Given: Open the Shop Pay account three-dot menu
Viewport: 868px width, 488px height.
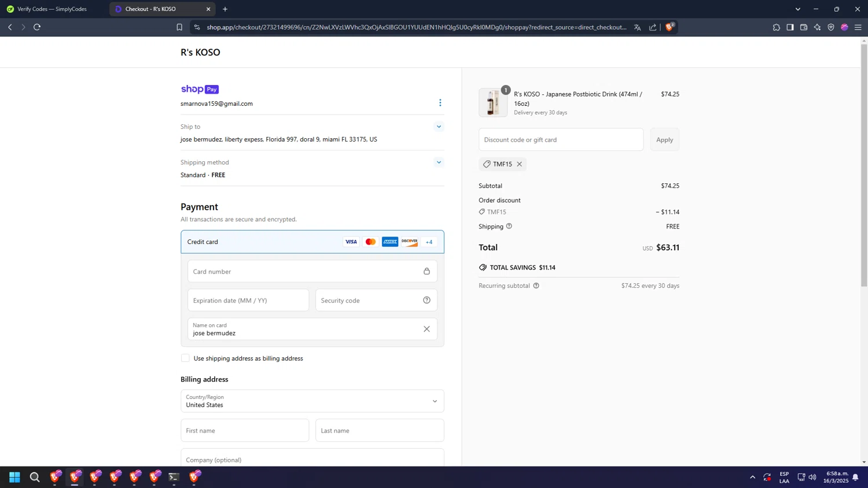Looking at the screenshot, I should 440,103.
